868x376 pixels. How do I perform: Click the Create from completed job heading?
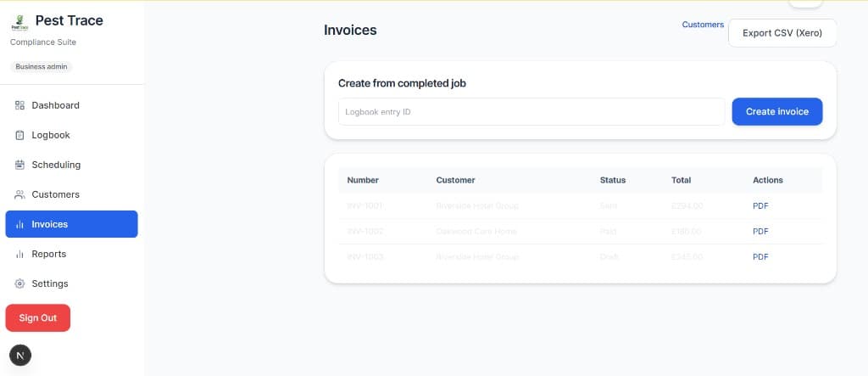(402, 84)
